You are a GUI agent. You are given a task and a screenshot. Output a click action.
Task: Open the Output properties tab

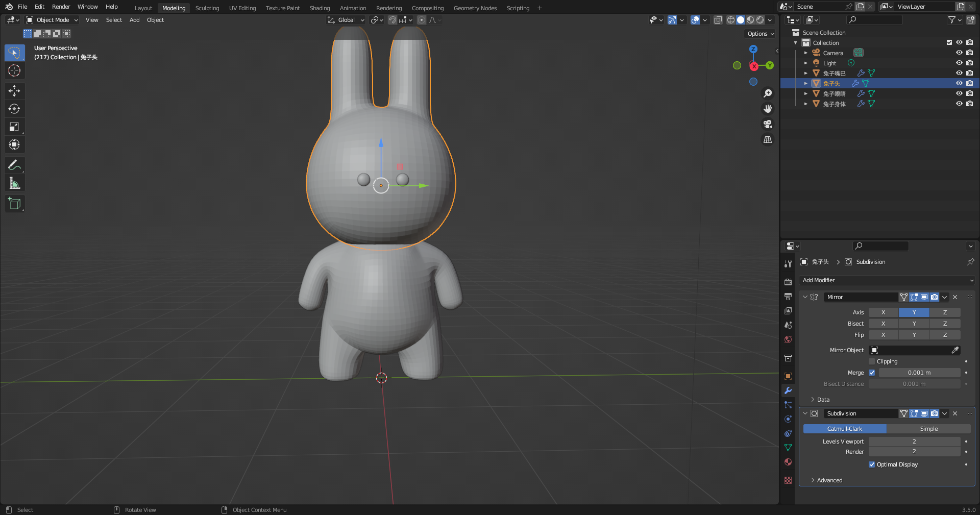[788, 296]
